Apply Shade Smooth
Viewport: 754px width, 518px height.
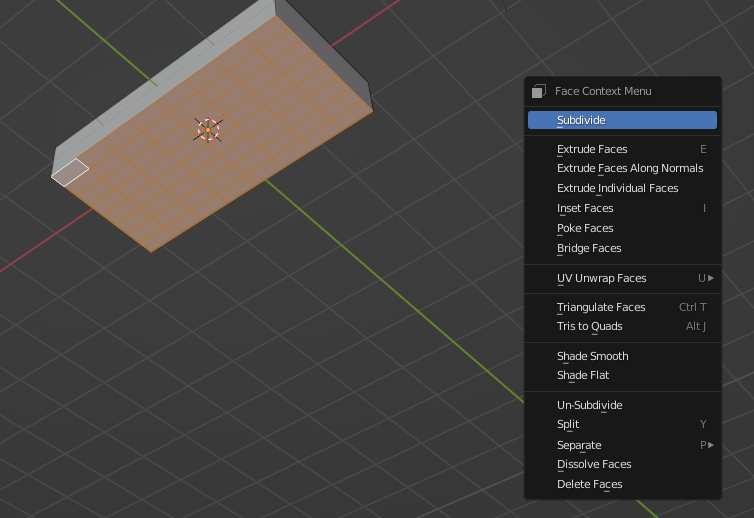tap(622, 356)
